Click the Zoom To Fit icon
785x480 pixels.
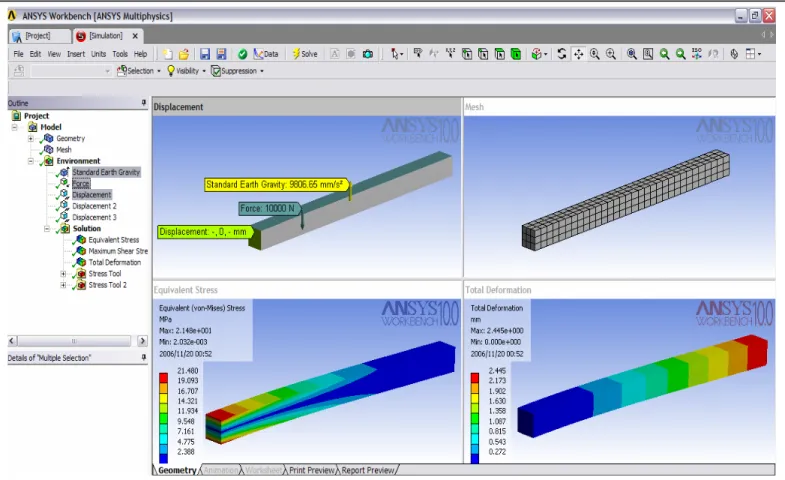tap(632, 54)
